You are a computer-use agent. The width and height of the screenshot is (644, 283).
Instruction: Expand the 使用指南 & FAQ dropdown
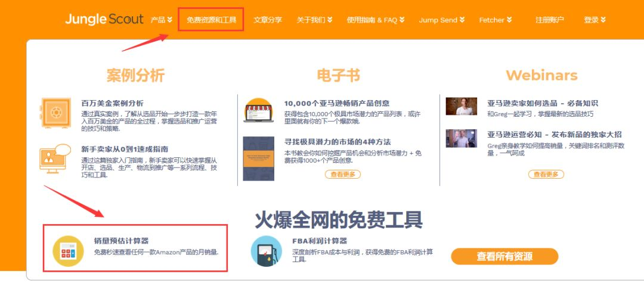[376, 20]
